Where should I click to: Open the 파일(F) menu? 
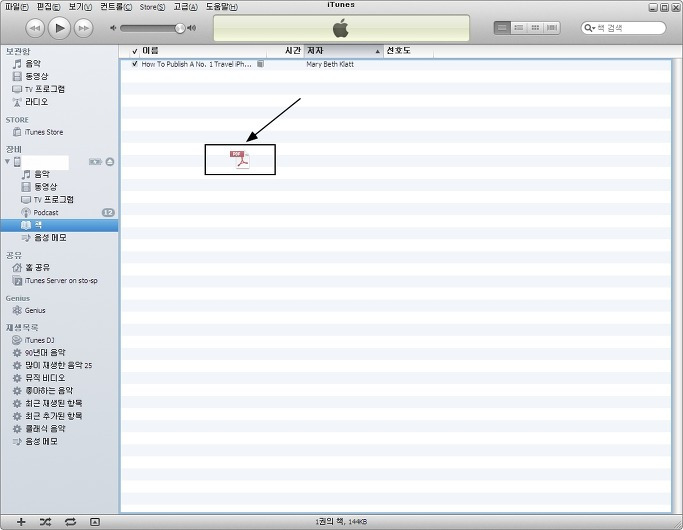pos(17,7)
